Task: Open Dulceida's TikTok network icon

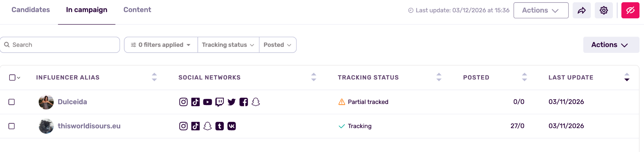Action: pos(195,102)
